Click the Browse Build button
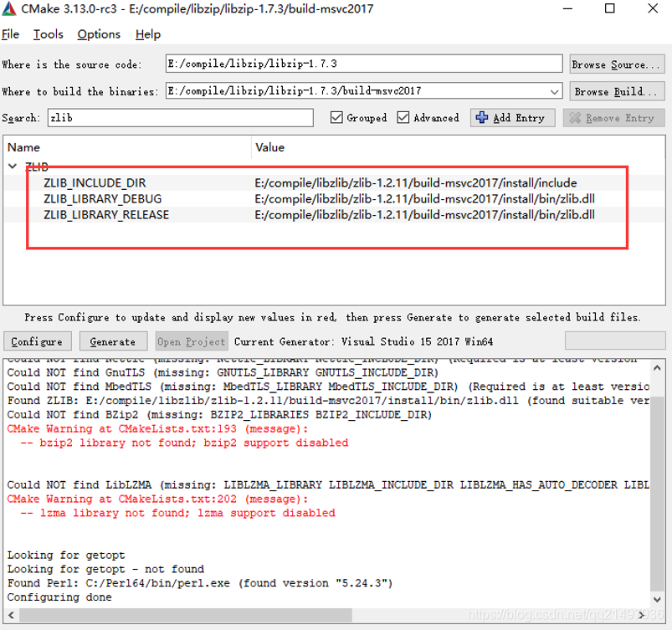This screenshot has width=672, height=630. pos(617,91)
